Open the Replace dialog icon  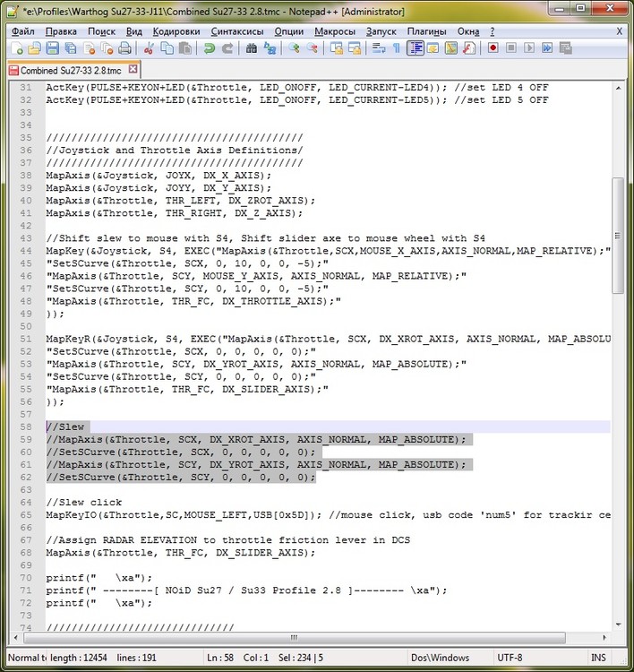click(270, 48)
